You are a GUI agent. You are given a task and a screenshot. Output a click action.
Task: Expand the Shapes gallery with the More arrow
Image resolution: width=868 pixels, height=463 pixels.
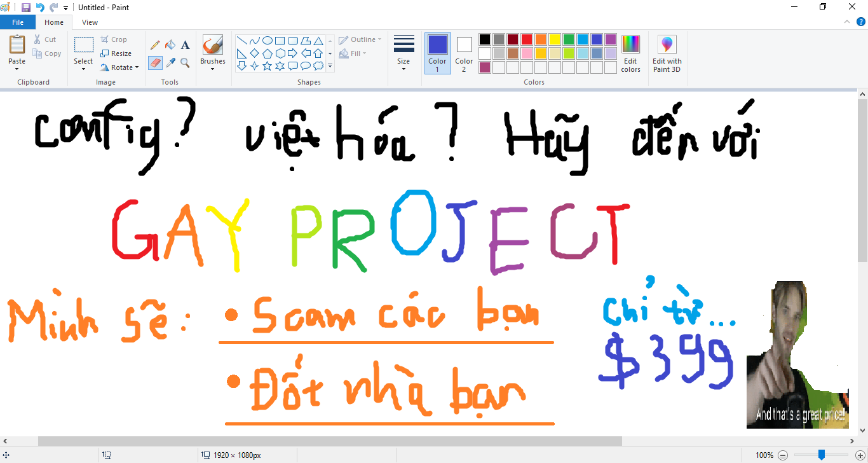pyautogui.click(x=330, y=66)
